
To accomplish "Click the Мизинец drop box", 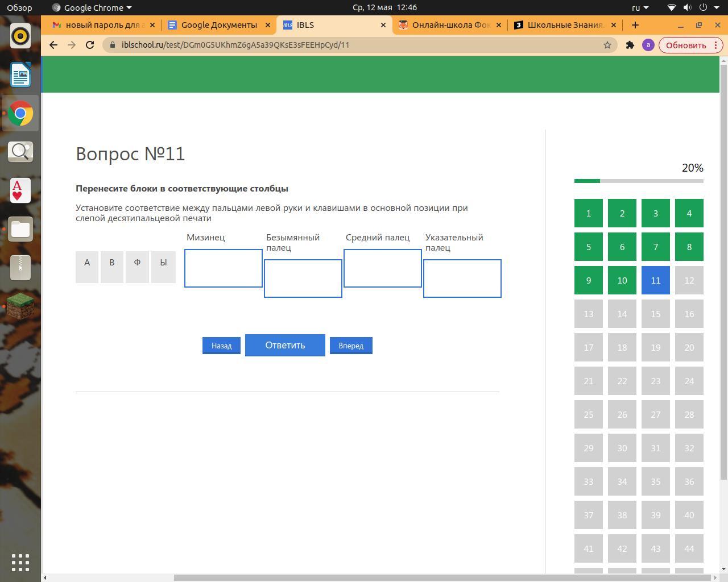I will tap(224, 268).
